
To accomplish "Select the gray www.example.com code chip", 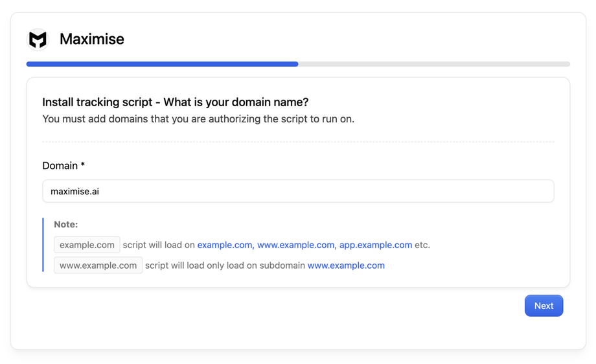I will 98,266.
